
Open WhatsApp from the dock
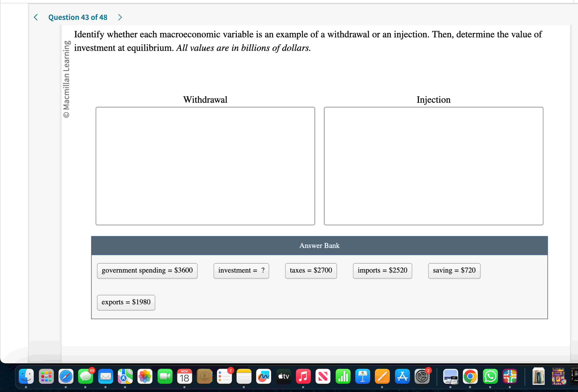pyautogui.click(x=490, y=376)
